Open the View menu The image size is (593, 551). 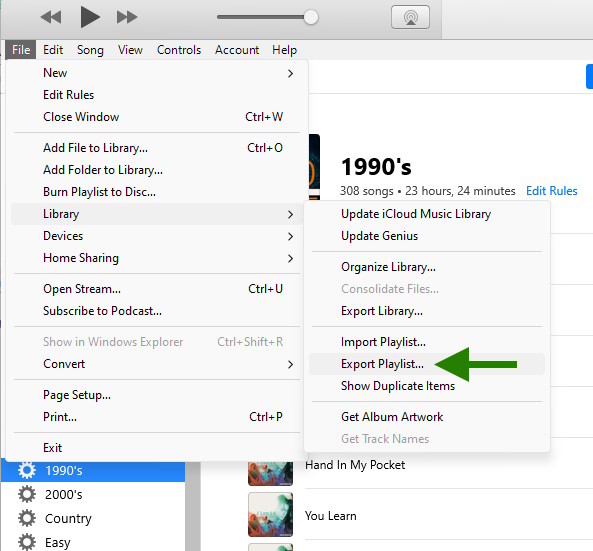pos(130,50)
